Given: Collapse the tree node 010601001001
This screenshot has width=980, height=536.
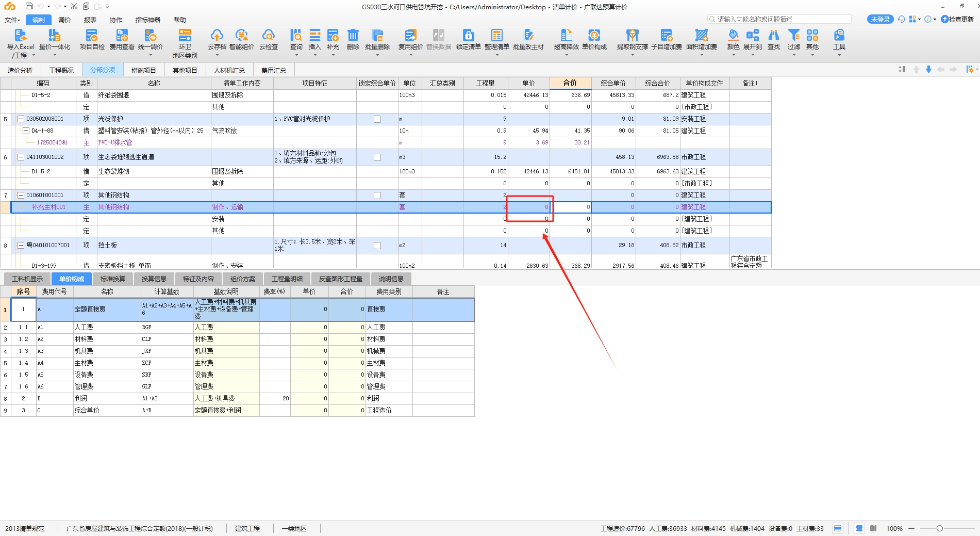Looking at the screenshot, I should pos(21,195).
